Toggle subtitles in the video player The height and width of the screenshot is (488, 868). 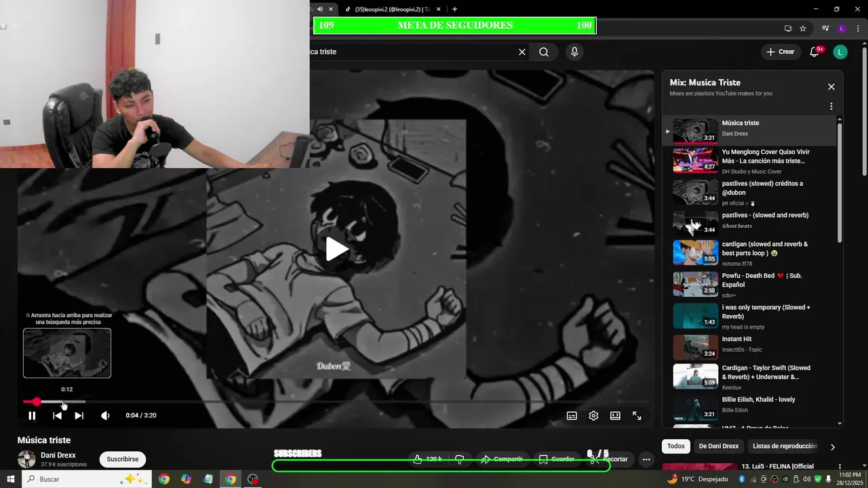click(x=572, y=415)
